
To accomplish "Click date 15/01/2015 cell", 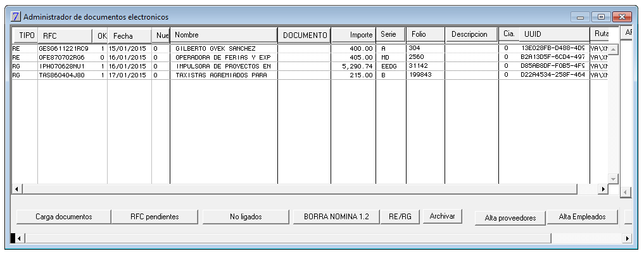I will 127,49.
